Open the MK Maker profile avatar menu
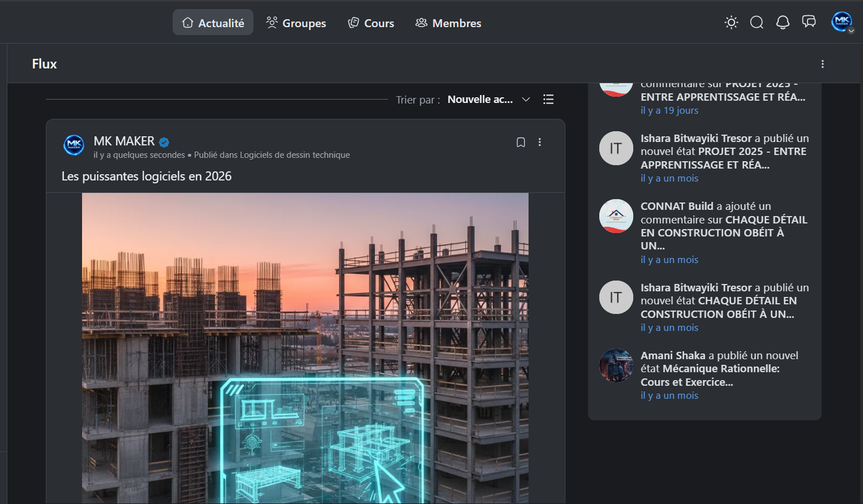 (x=841, y=22)
